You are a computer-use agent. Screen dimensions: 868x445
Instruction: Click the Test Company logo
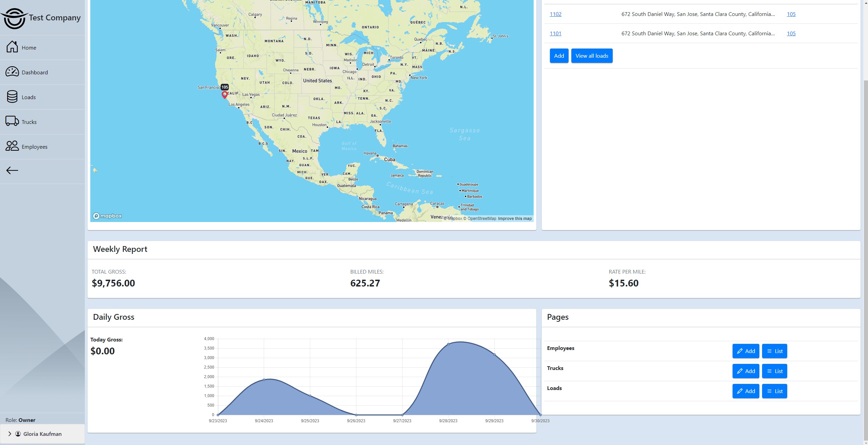pyautogui.click(x=14, y=18)
